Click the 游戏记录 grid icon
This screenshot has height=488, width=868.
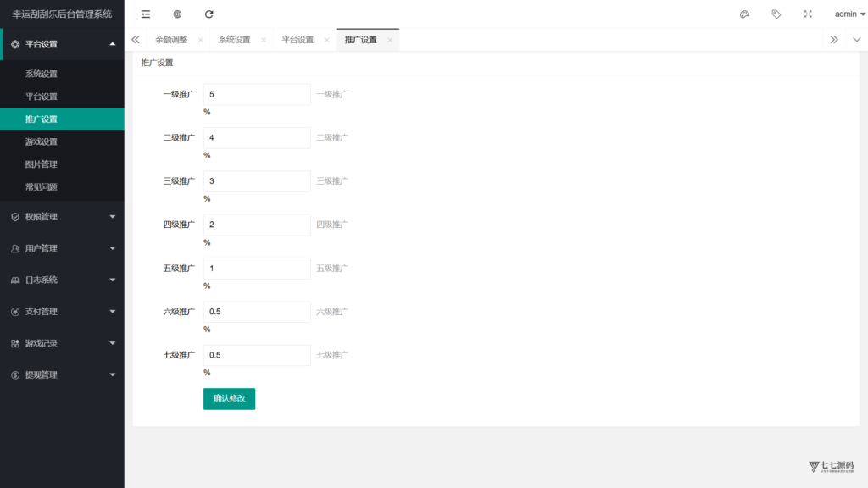[x=15, y=343]
